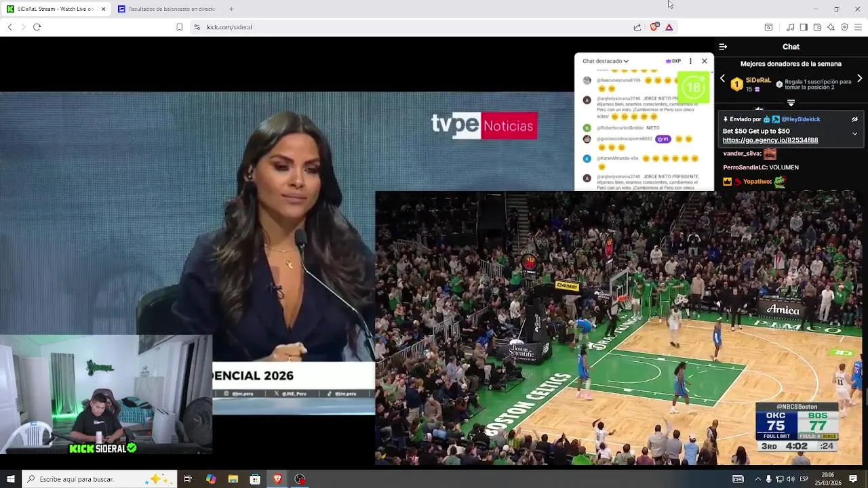Open Brave Wallet icon
Image resolution: width=868 pixels, height=488 pixels.
pos(817,27)
